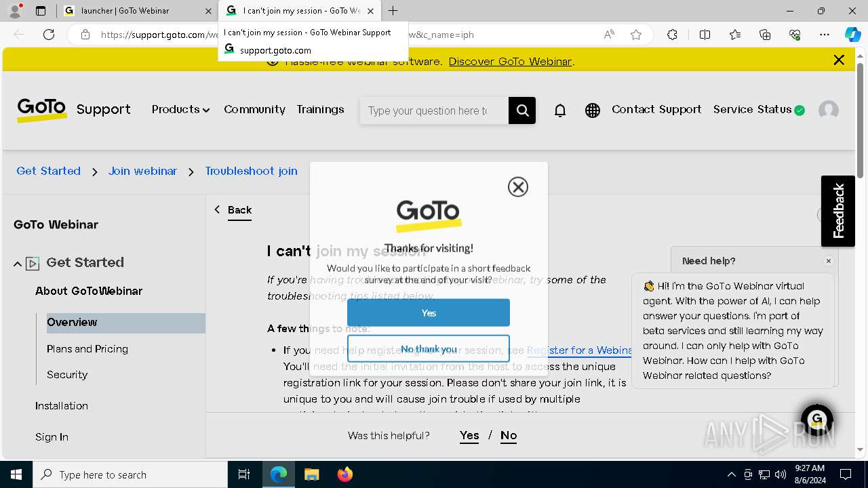Open Copilot sidebar icon
Screen dimensions: 868x488
[x=852, y=35]
